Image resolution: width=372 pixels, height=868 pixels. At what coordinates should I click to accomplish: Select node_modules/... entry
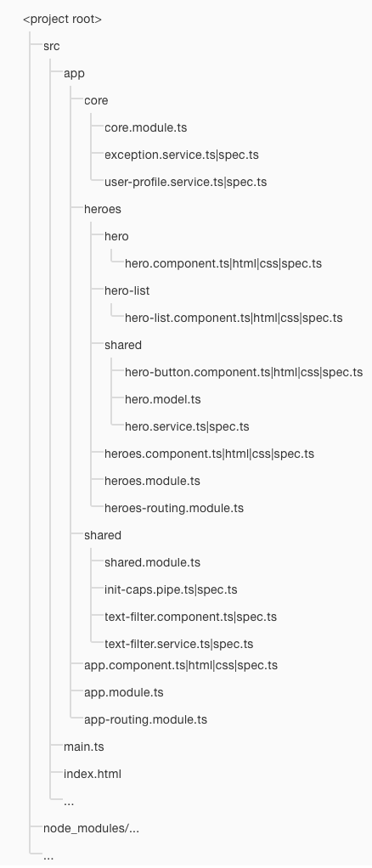(x=92, y=829)
